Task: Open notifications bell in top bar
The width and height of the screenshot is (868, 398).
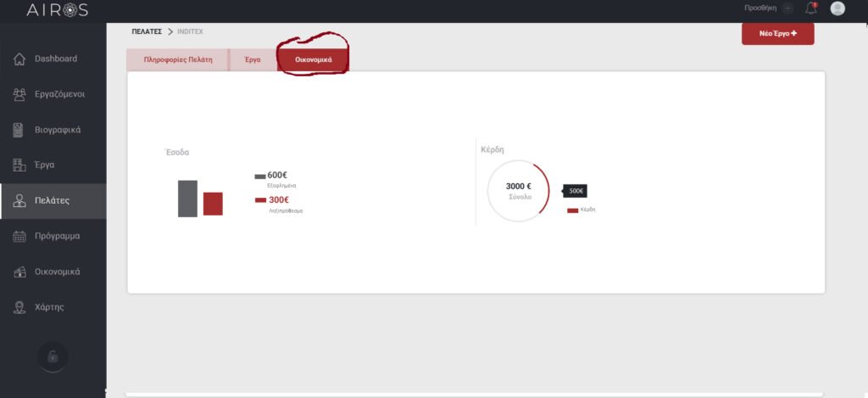Action: pyautogui.click(x=810, y=8)
